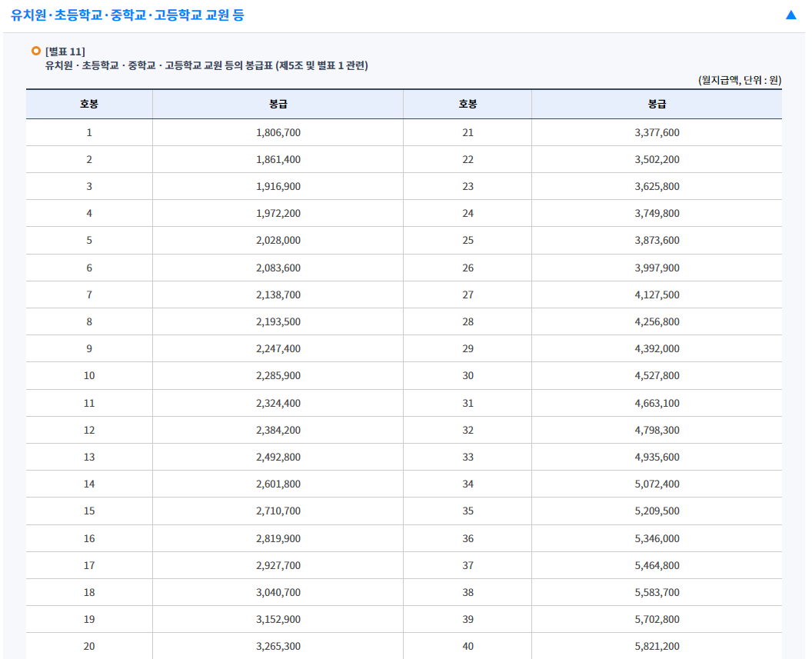Click the salary value 3,265,300

click(278, 646)
